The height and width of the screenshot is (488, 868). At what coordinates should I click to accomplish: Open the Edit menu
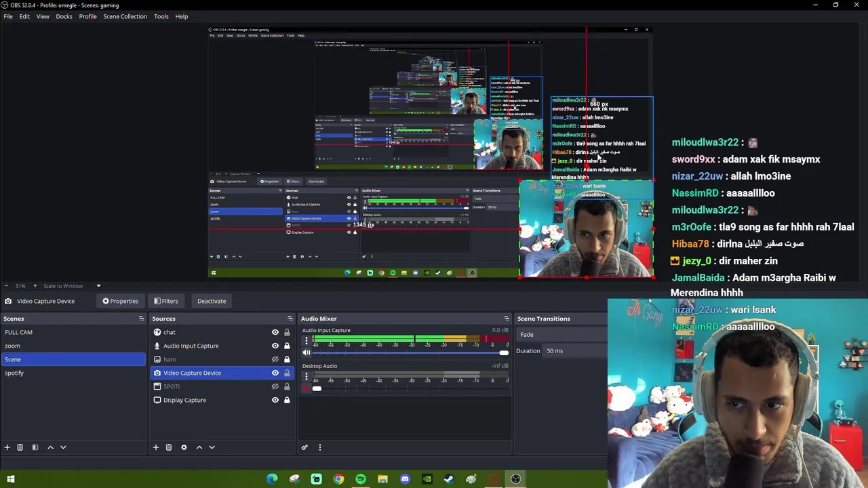[24, 16]
